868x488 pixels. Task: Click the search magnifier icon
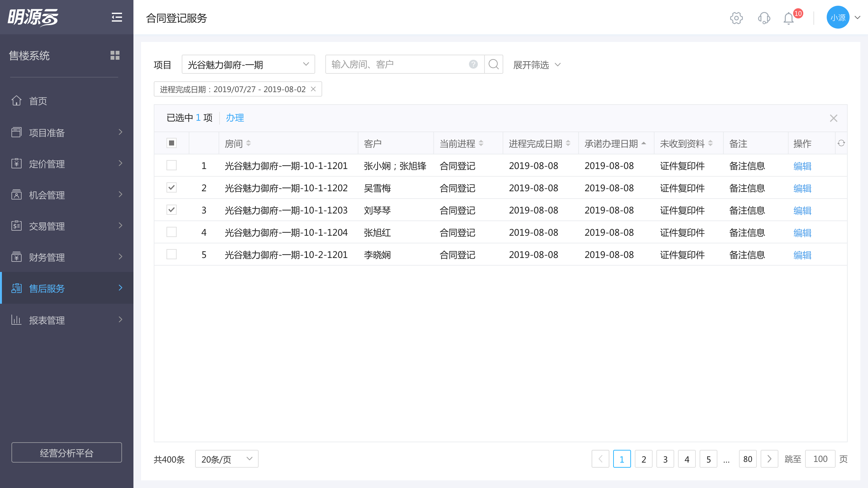pos(493,64)
